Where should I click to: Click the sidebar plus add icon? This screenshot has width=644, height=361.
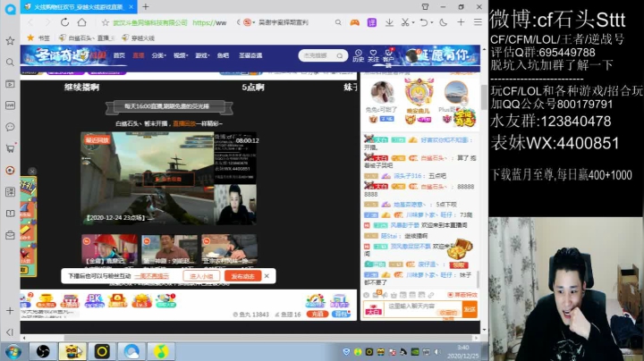[10, 311]
